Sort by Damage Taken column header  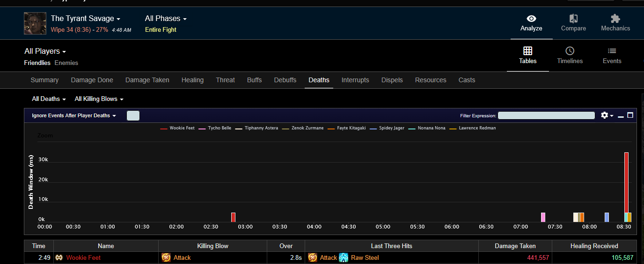515,246
